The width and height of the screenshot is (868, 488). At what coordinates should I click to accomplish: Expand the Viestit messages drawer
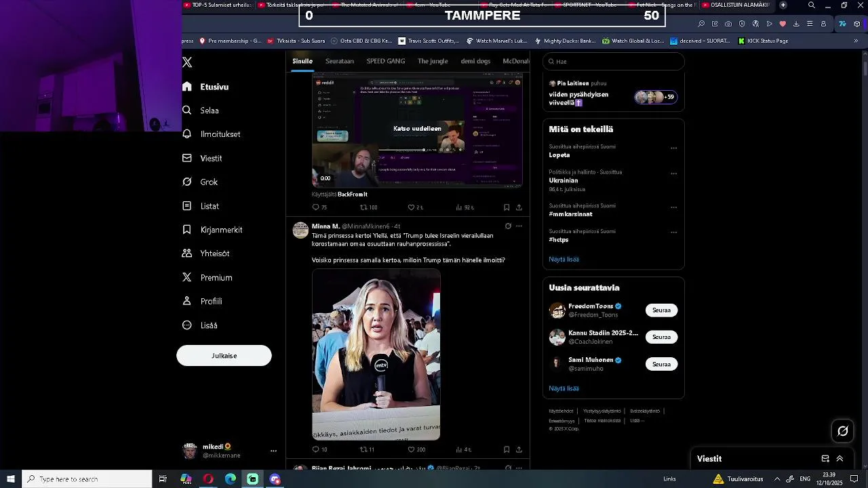840,459
